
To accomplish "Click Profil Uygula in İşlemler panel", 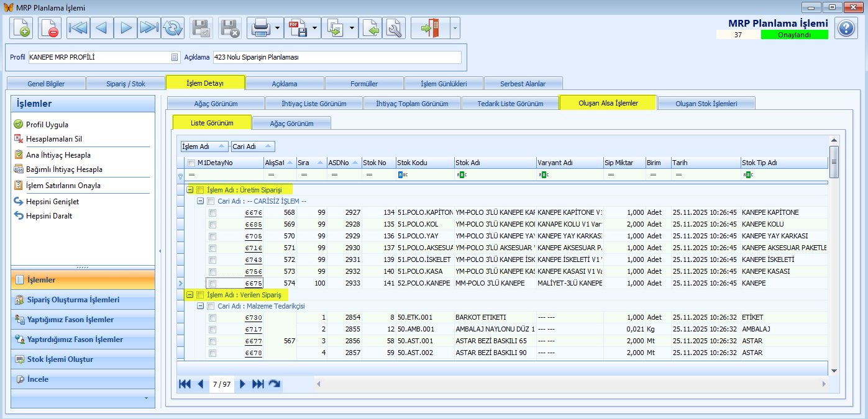I will 47,125.
